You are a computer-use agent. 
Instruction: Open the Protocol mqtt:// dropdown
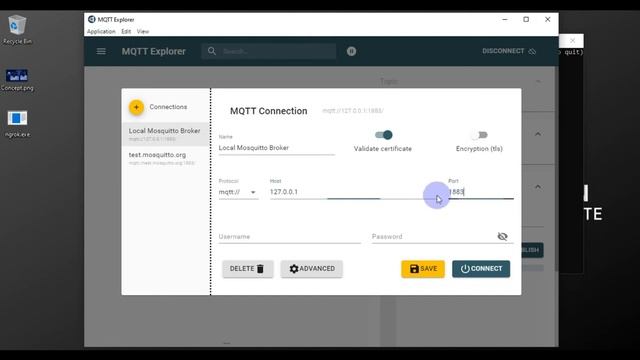[x=238, y=192]
